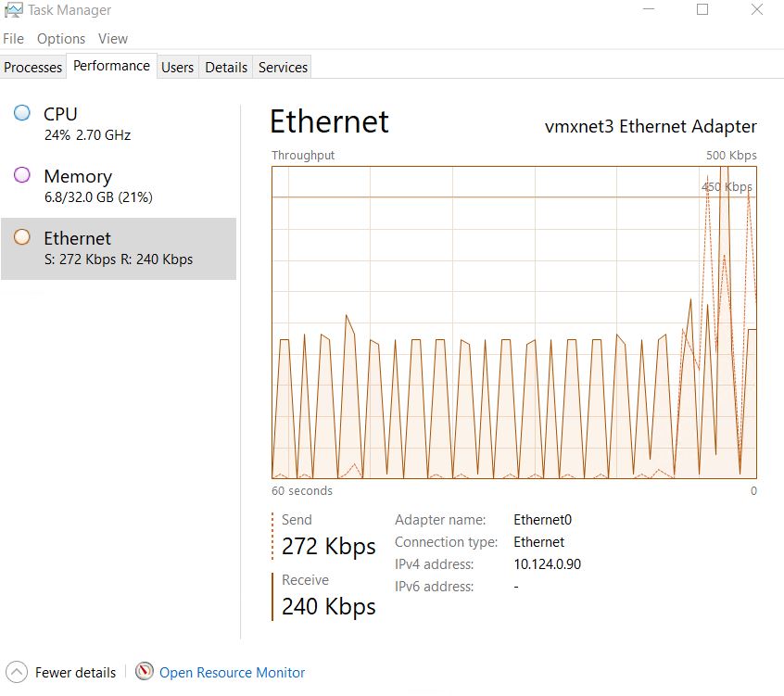Viewport: 784px width, 696px height.
Task: Go to the Services tab
Action: pos(283,68)
